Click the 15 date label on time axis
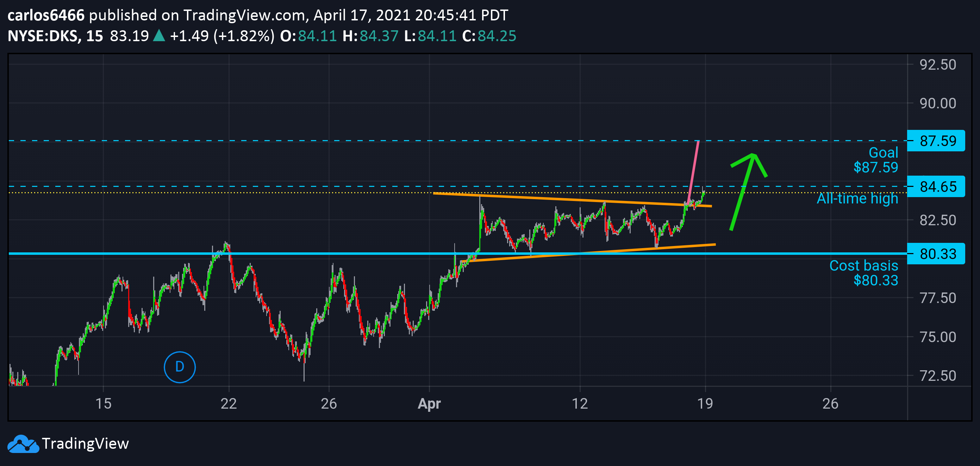The height and width of the screenshot is (466, 980). pos(104,404)
